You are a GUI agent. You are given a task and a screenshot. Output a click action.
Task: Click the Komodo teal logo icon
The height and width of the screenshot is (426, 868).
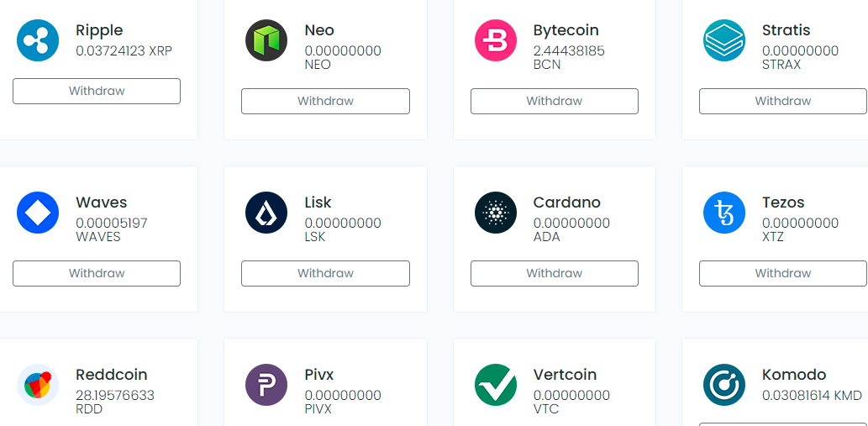tap(724, 385)
